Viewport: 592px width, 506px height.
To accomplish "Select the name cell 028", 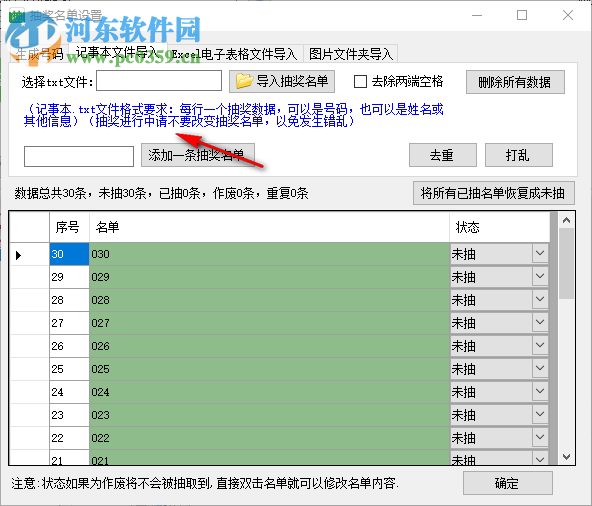I will coord(269,300).
